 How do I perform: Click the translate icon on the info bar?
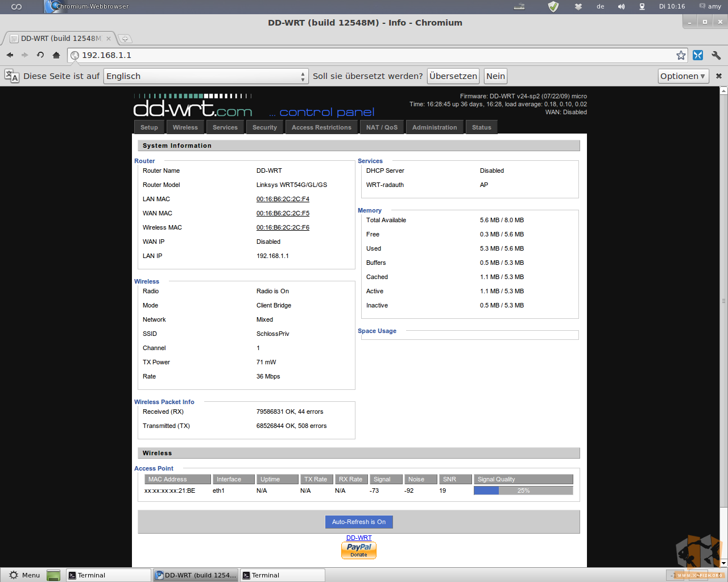(12, 76)
